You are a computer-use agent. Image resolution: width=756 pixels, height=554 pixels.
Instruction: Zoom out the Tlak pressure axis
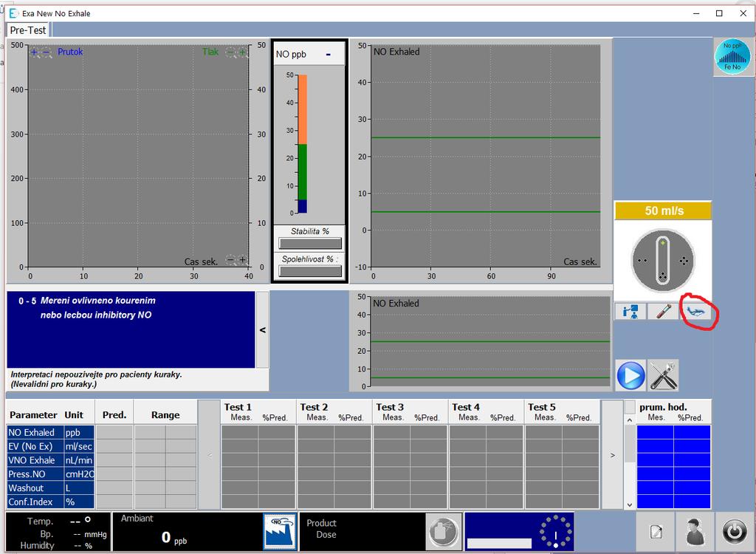click(231, 52)
